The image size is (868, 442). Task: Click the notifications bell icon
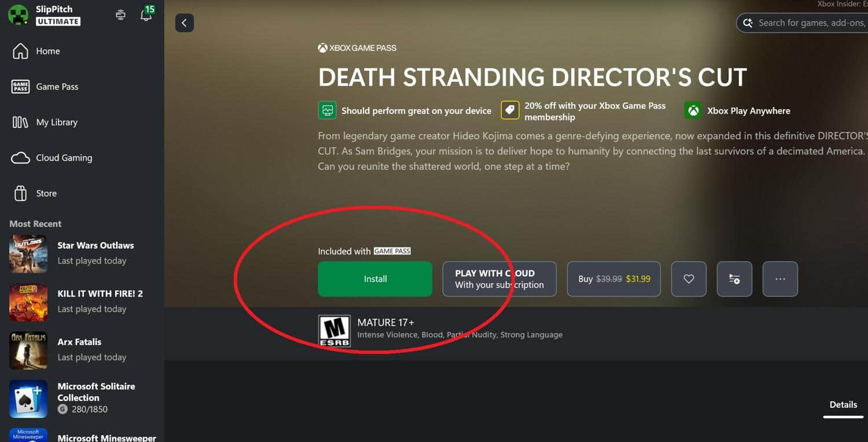pyautogui.click(x=146, y=16)
